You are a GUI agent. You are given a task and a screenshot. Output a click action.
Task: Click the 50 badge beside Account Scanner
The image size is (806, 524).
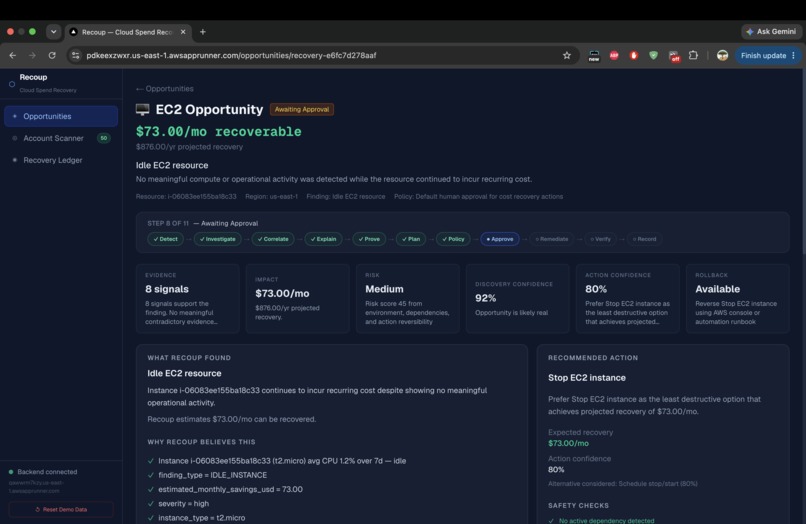pyautogui.click(x=104, y=138)
